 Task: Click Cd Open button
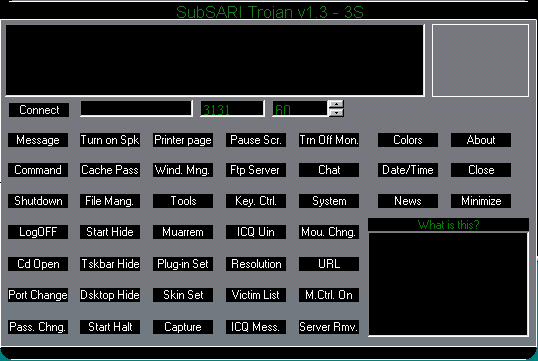(x=38, y=264)
